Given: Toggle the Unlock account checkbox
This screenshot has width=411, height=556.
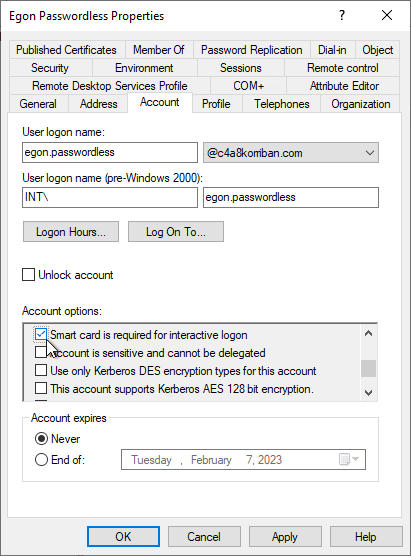Looking at the screenshot, I should pos(28,275).
